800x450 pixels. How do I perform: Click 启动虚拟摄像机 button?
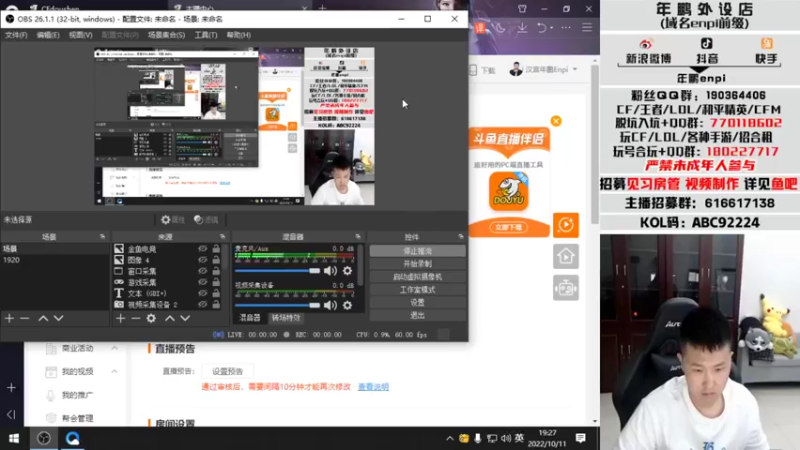417,277
